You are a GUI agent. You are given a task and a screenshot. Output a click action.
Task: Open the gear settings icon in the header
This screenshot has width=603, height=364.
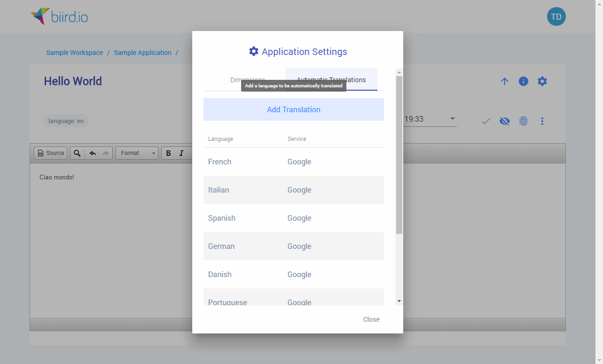click(542, 81)
